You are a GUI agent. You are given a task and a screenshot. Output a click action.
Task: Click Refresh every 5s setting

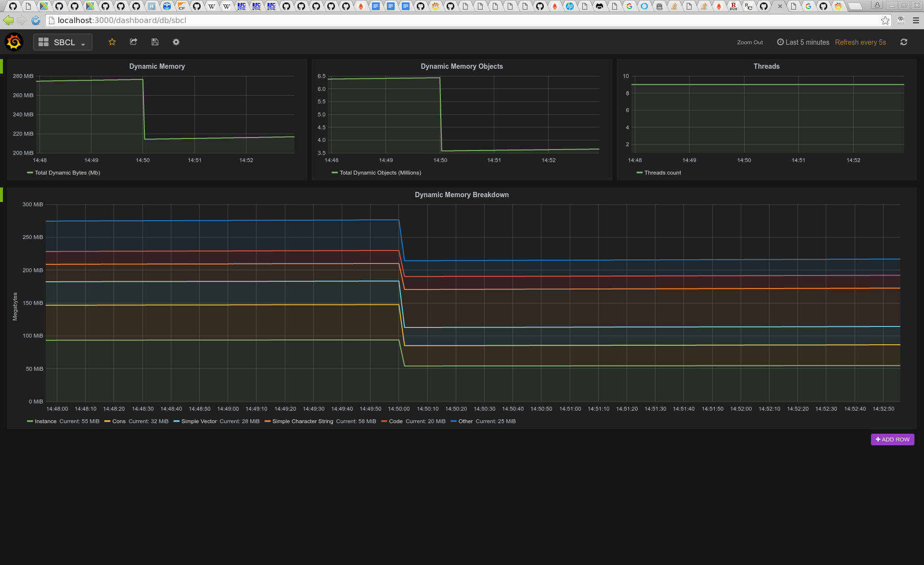click(x=860, y=42)
